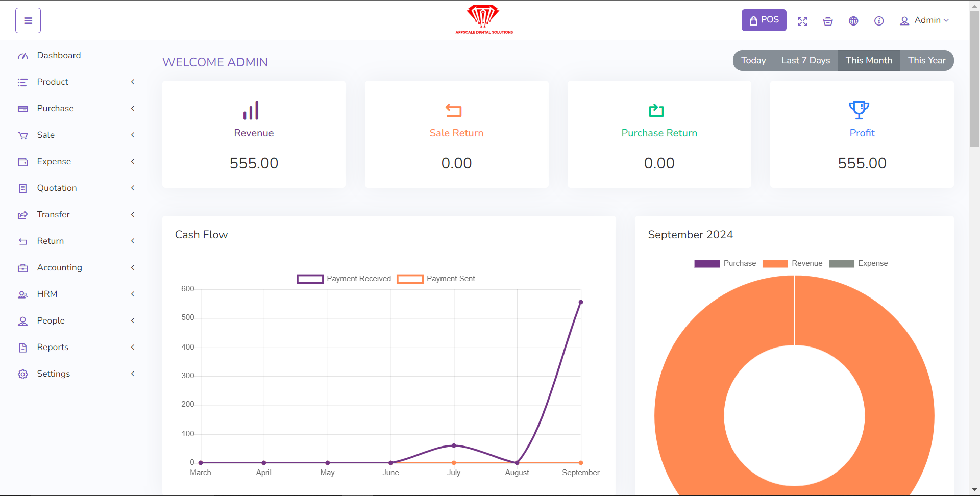Image resolution: width=980 pixels, height=496 pixels.
Task: Expand the Sale submenu chevron
Action: click(x=133, y=135)
